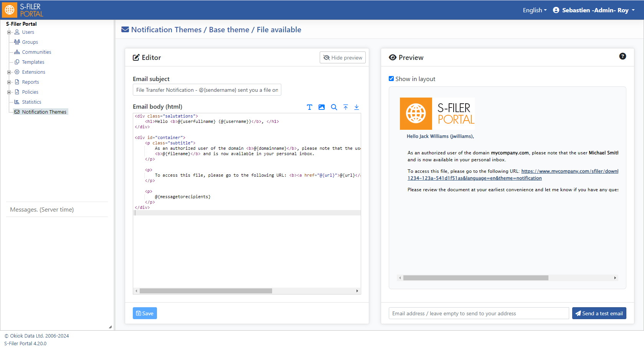Click the 'Hello Jack Williams (jwilliams),' preview text
644x351 pixels.
click(440, 136)
